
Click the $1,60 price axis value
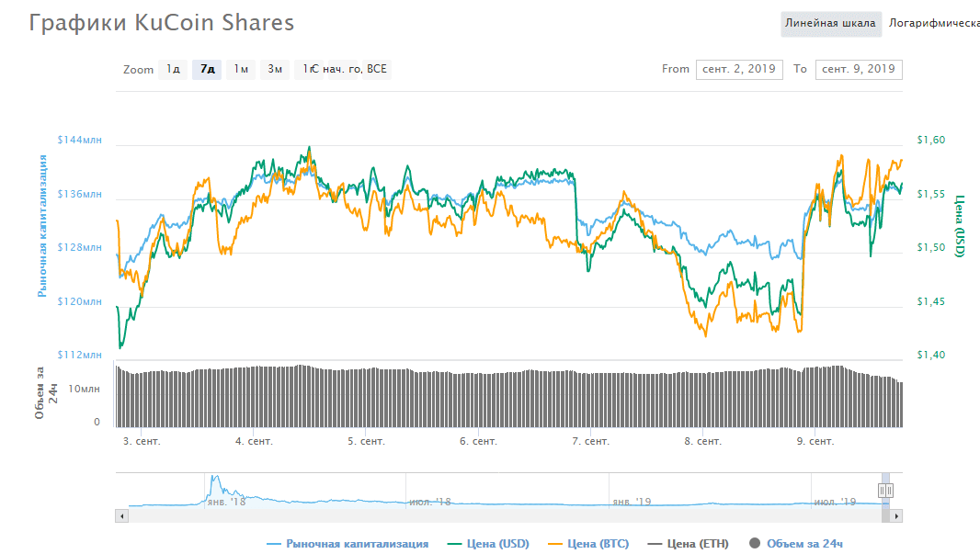(x=930, y=140)
